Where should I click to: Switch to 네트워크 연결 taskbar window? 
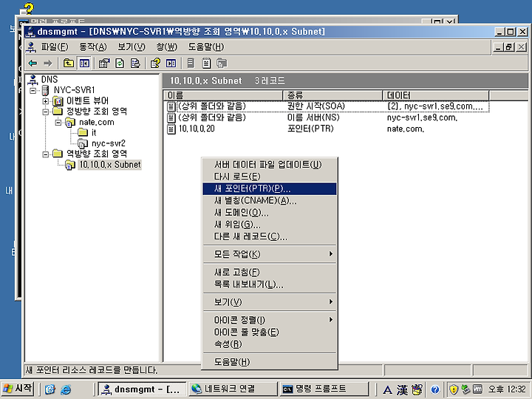pos(232,389)
